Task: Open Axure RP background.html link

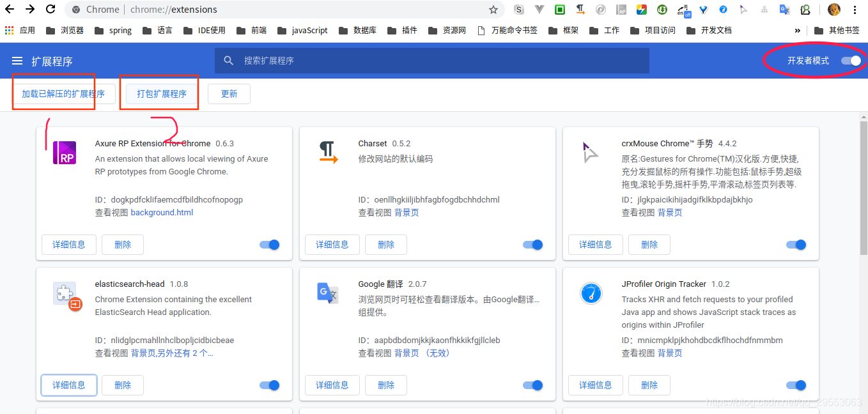Action: coord(162,213)
